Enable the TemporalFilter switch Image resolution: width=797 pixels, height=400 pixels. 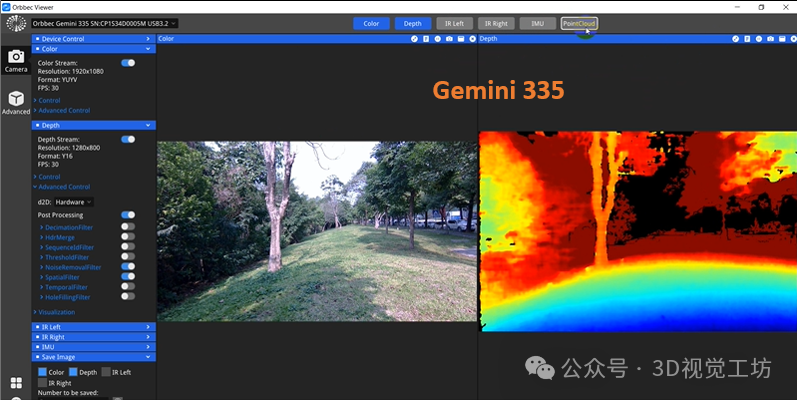(128, 287)
